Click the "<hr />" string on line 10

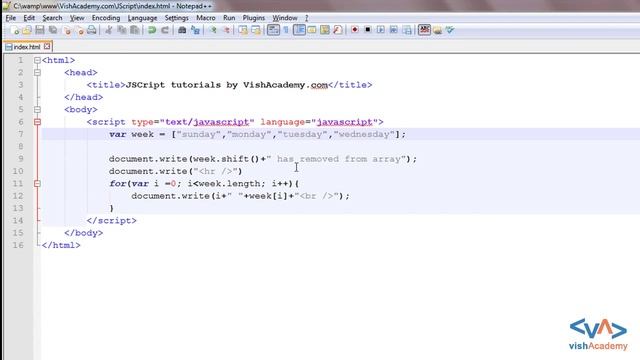pos(215,171)
